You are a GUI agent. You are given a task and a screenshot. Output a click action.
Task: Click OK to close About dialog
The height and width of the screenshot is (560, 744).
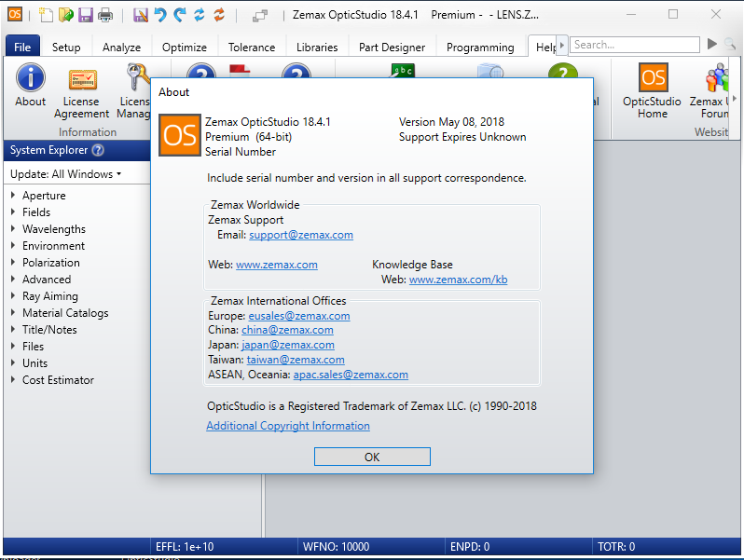point(372,457)
